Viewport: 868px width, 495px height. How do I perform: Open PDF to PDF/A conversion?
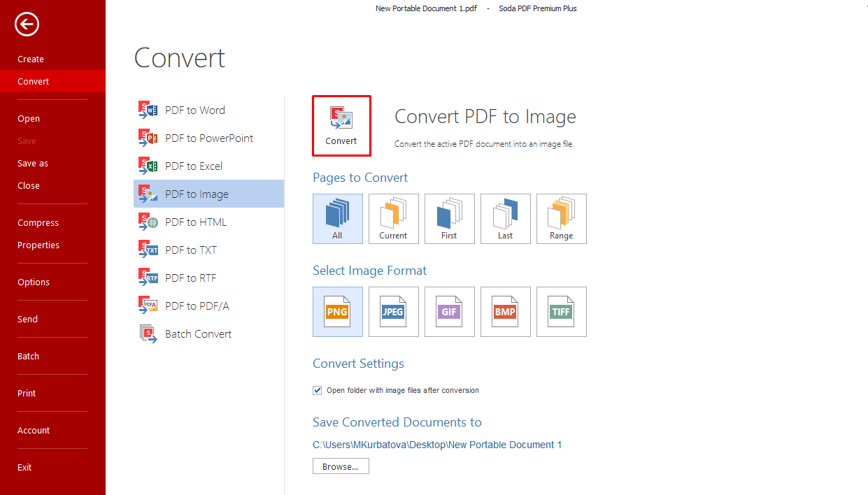(x=196, y=306)
